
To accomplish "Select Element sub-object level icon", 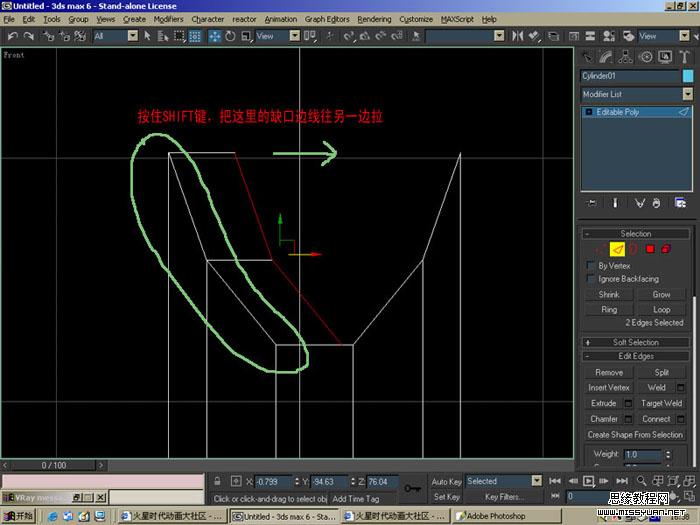I will coord(666,249).
